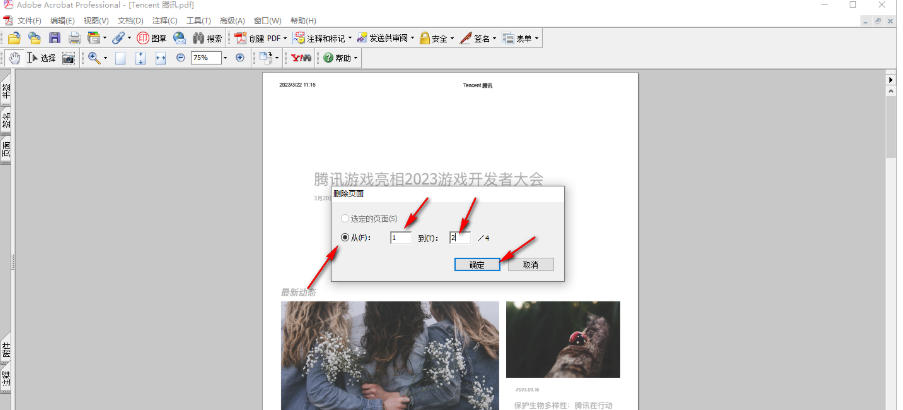
Task: Select the 选定的页面 radio button
Action: pos(346,218)
